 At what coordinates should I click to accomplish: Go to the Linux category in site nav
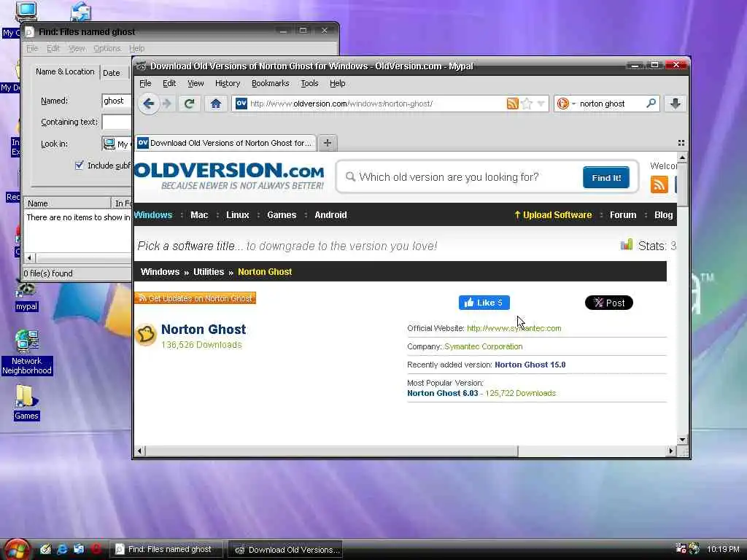click(237, 215)
